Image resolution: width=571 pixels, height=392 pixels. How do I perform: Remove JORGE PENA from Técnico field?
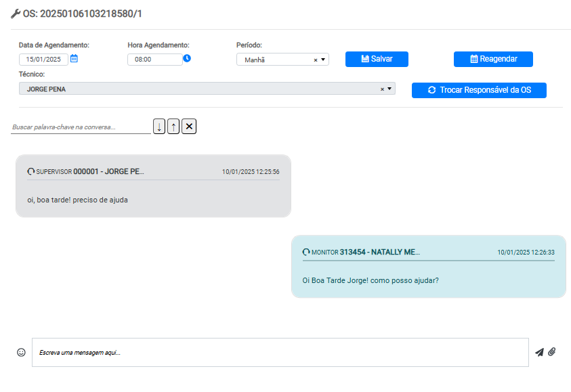382,89
